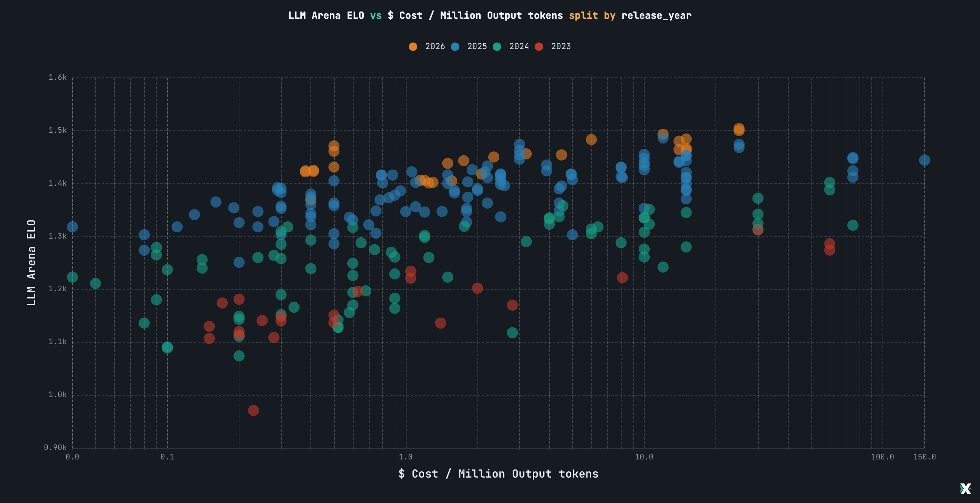Click the '1.6k' tick label on the y-axis
This screenshot has height=503, width=980.
click(57, 76)
